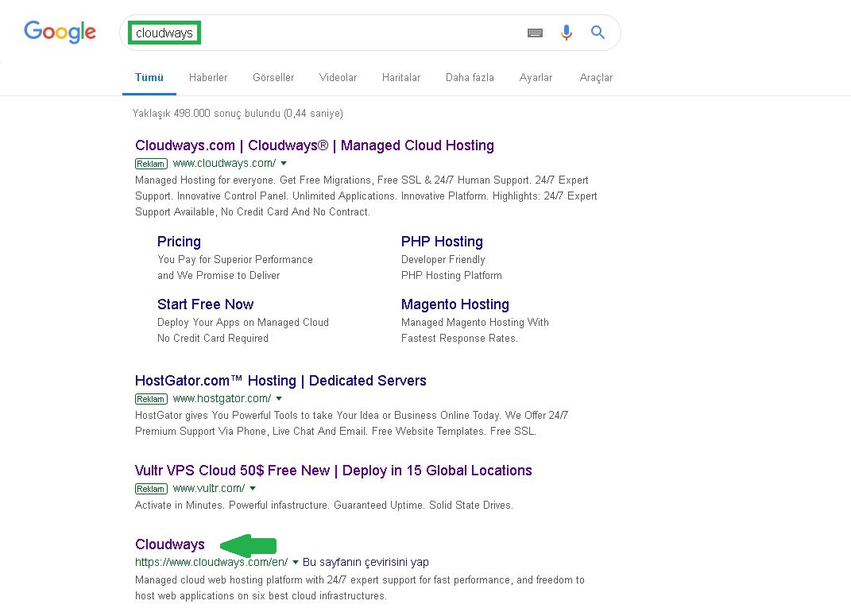The height and width of the screenshot is (616, 851).
Task: Open the Cloudways.com Managed Cloud Hosting ad
Action: (x=314, y=145)
